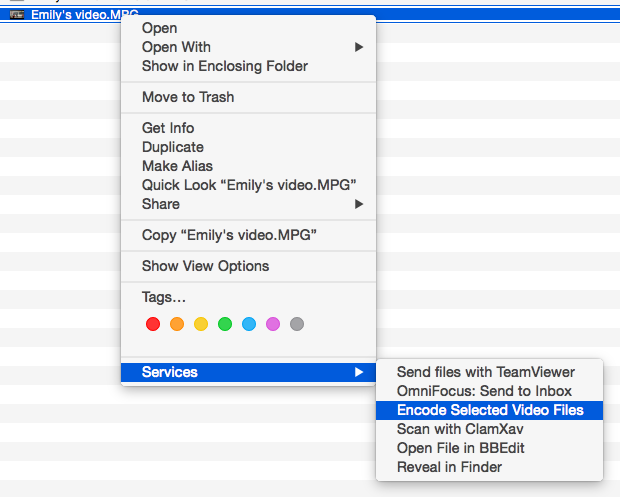Click OmniFocus: Send to Inbox
Screen dimensions: 620x497
click(x=484, y=391)
